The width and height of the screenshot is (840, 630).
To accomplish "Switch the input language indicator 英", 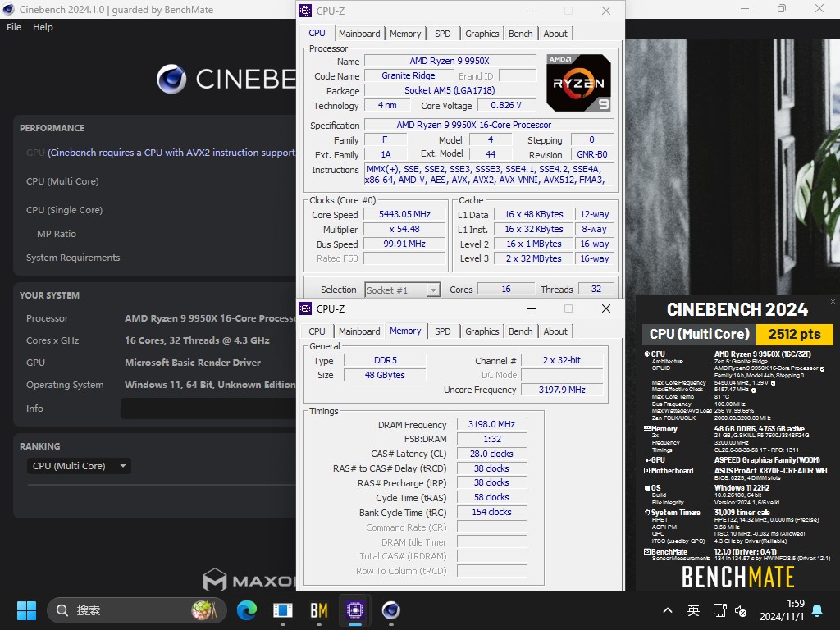I will 693,610.
